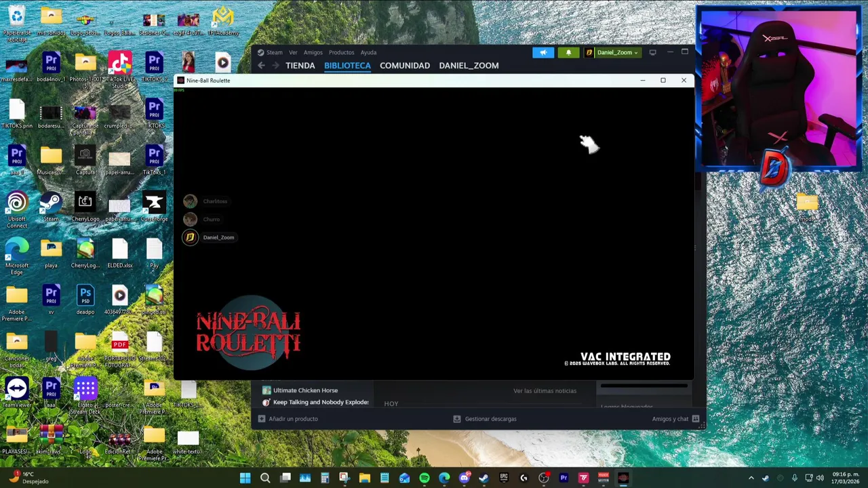This screenshot has width=868, height=488.
Task: Open the Ver menu in Steam
Action: click(x=293, y=52)
